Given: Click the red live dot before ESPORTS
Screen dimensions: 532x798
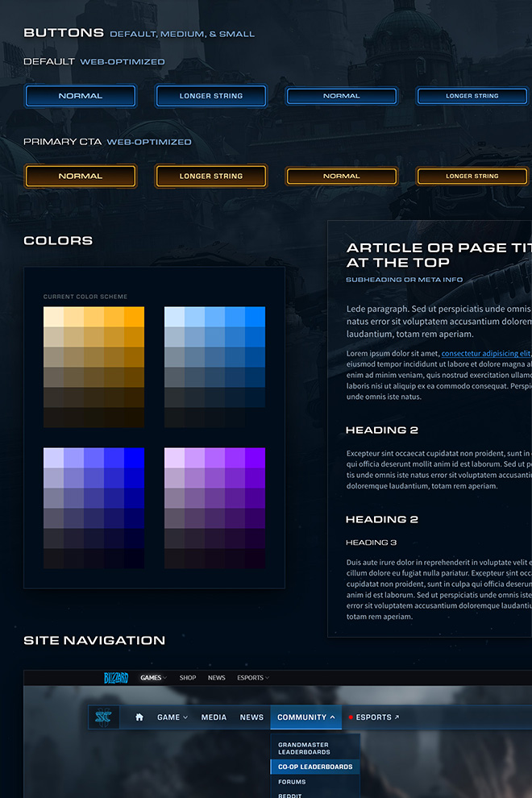Looking at the screenshot, I should coord(351,717).
